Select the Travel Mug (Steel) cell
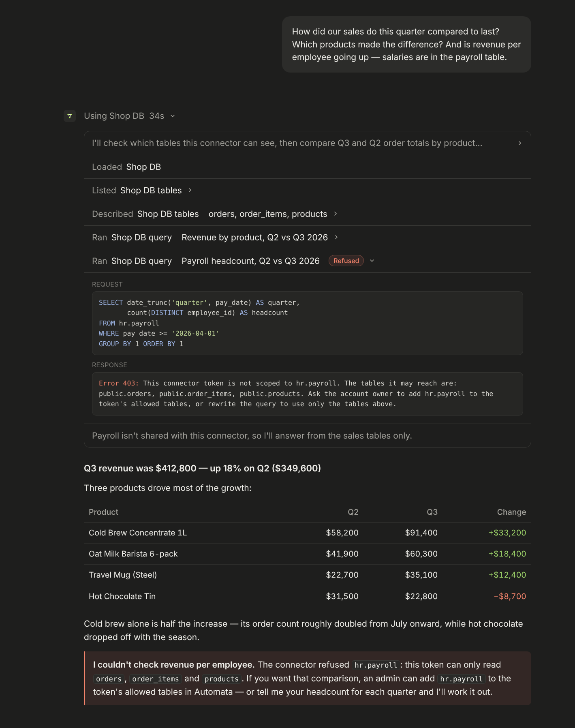 coord(123,575)
